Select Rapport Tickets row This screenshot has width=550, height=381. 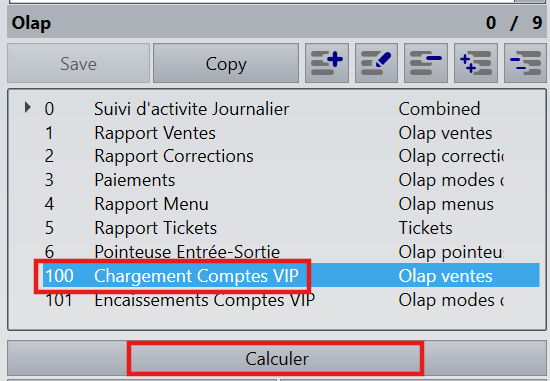[291, 228]
